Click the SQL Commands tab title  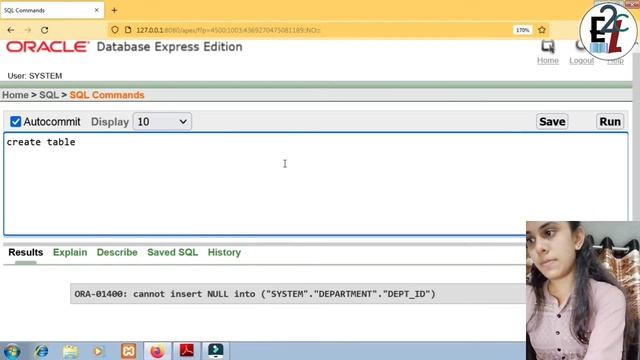click(24, 10)
